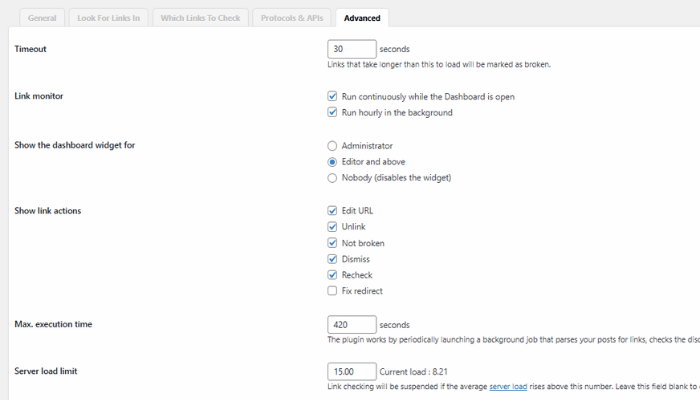Open the Which Links To Check tab

pos(200,18)
